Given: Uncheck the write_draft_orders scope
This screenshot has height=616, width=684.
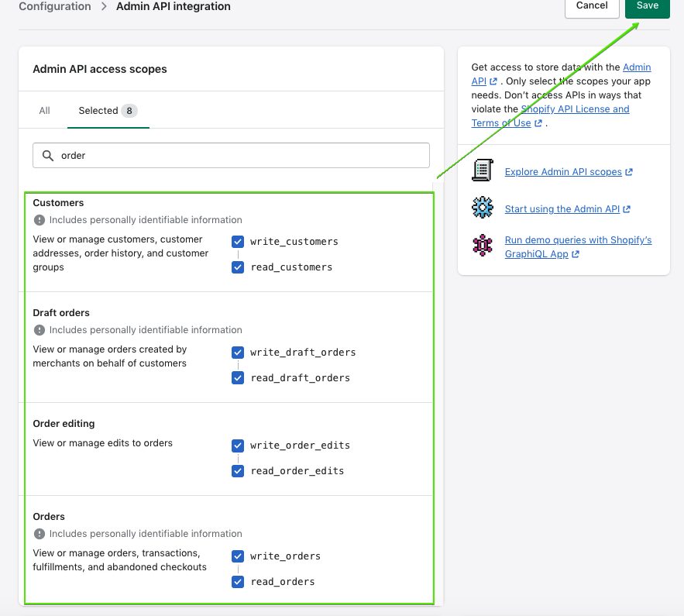Looking at the screenshot, I should 238,353.
